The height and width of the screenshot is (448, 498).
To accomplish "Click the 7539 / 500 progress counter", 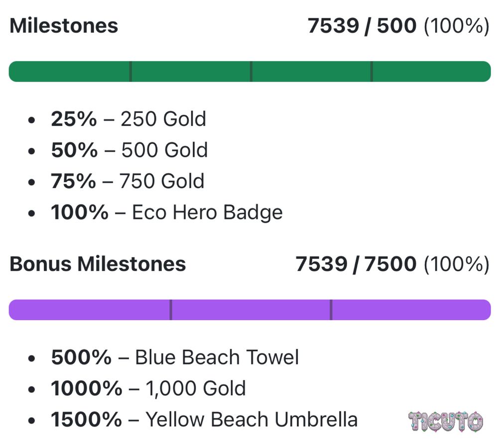I will click(362, 25).
